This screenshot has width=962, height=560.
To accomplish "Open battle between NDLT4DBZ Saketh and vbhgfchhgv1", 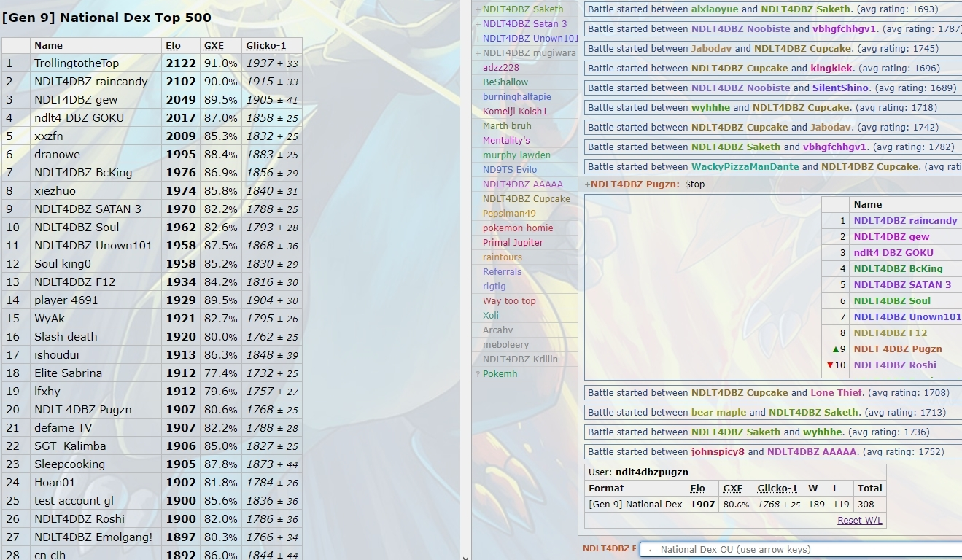I will click(773, 147).
